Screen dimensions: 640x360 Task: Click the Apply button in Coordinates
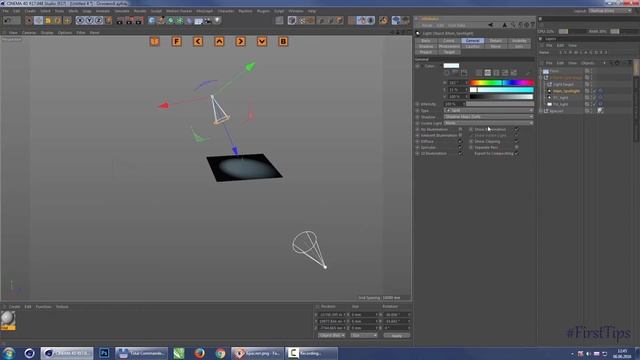coord(397,336)
